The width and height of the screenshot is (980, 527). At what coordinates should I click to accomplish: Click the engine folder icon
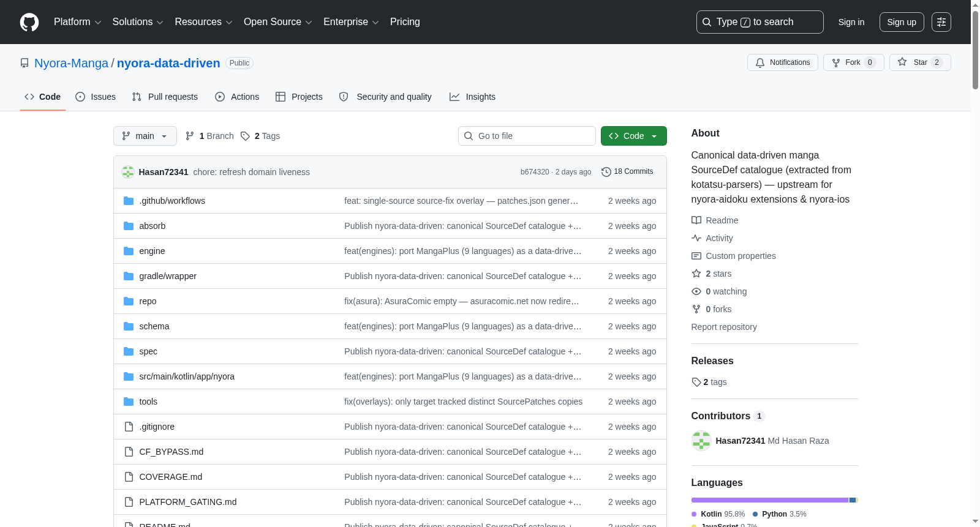(x=129, y=251)
